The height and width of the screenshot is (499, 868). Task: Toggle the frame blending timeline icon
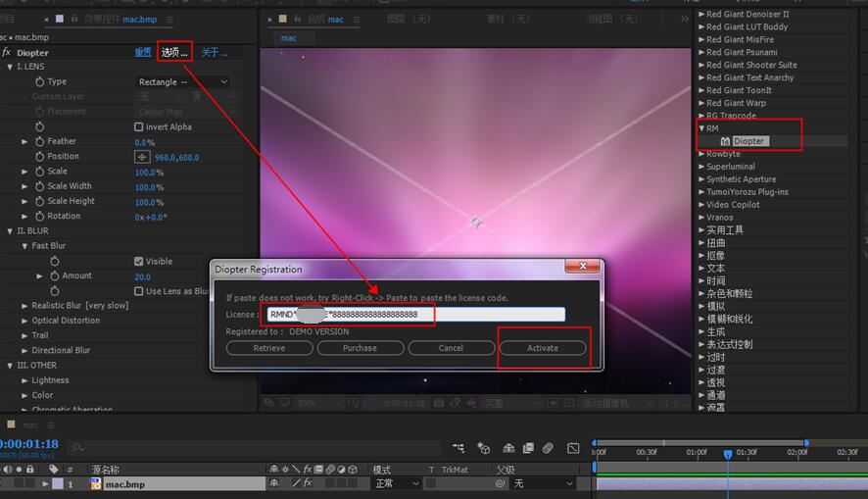pyautogui.click(x=529, y=447)
